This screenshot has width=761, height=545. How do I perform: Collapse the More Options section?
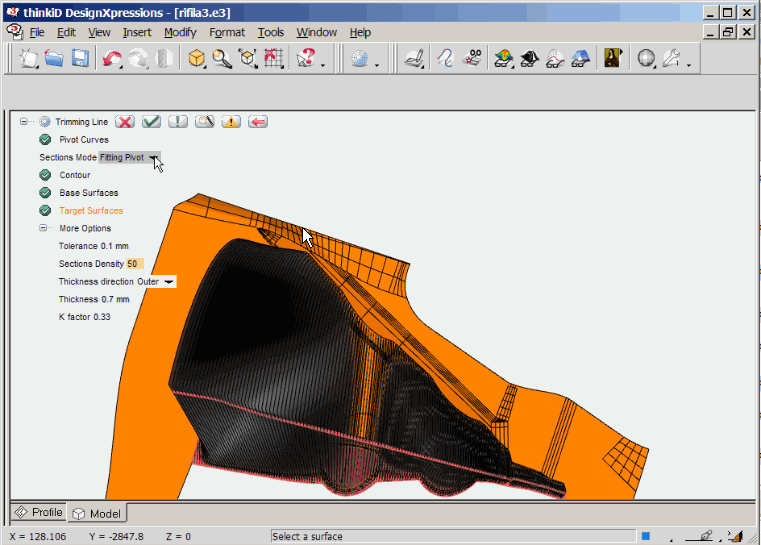44,228
